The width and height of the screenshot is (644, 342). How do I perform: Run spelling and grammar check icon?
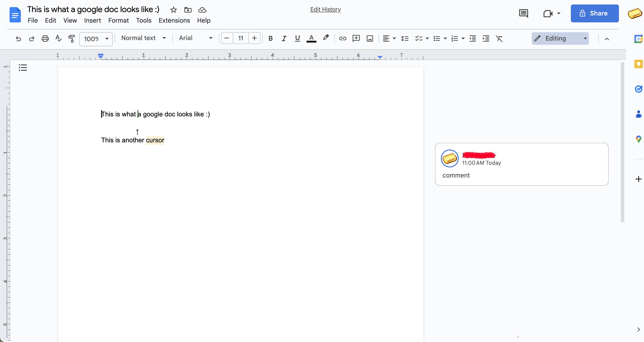coord(58,38)
